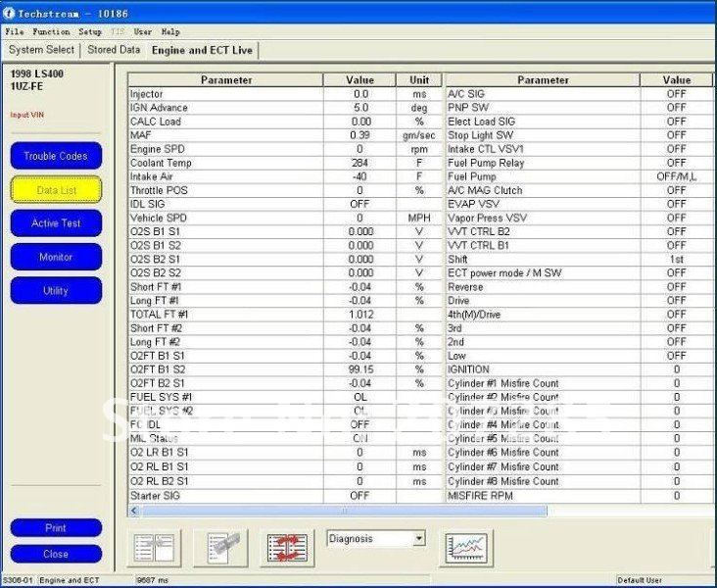Select the Reverse parameter row
717x588 pixels.
pyautogui.click(x=579, y=287)
